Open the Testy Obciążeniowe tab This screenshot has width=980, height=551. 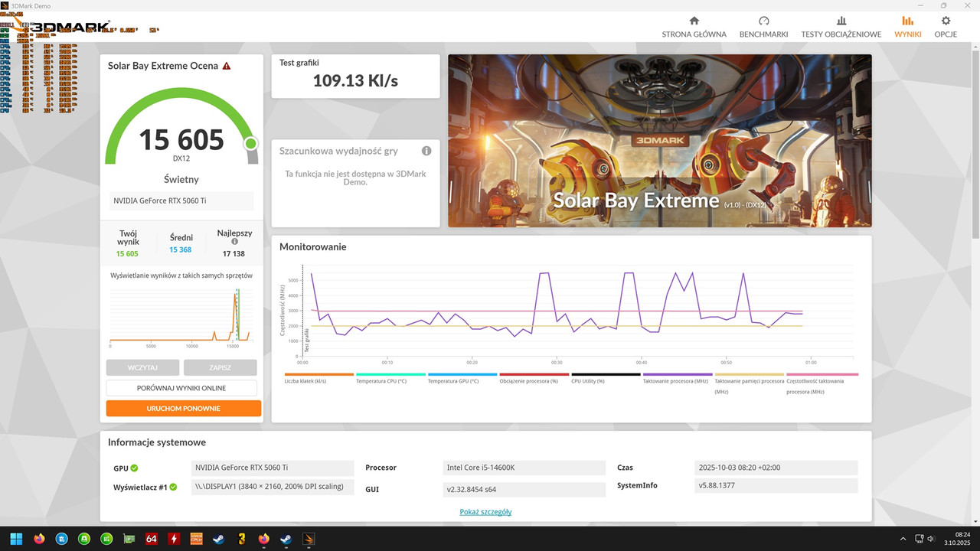click(841, 27)
